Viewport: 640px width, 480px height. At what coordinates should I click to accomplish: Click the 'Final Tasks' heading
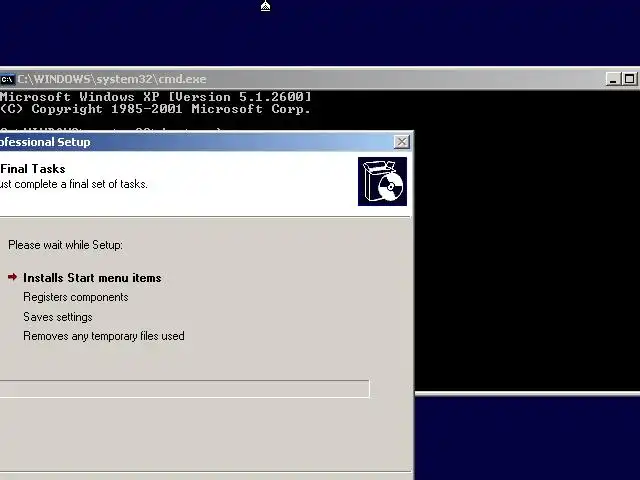[33, 169]
